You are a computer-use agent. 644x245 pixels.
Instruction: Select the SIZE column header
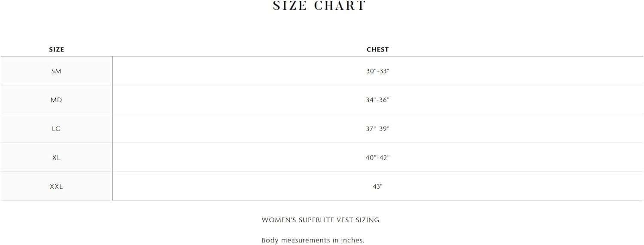56,49
